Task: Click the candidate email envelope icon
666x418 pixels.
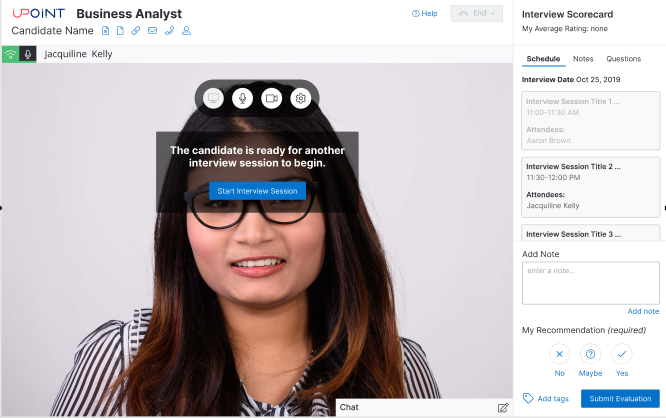Action: tap(152, 31)
